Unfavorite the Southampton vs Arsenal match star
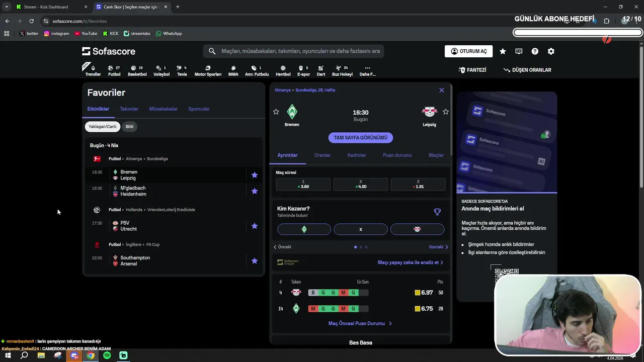Viewport: 644px width, 362px height. pyautogui.click(x=255, y=261)
